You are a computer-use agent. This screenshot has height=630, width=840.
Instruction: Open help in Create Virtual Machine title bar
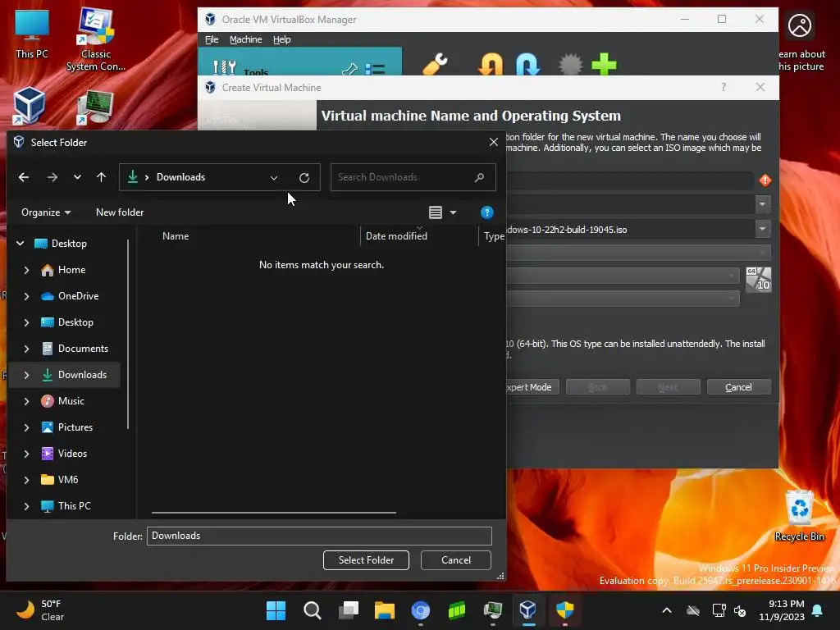coord(724,87)
